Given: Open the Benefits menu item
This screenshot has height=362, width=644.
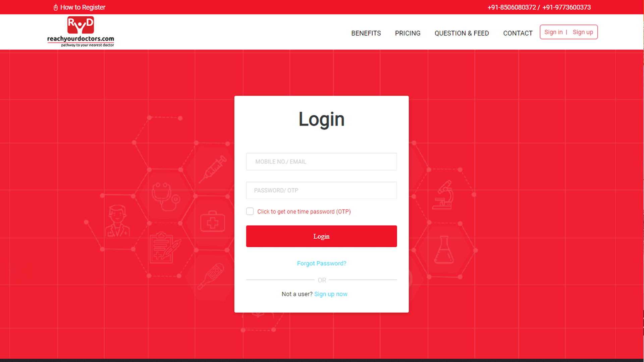Looking at the screenshot, I should pyautogui.click(x=366, y=33).
